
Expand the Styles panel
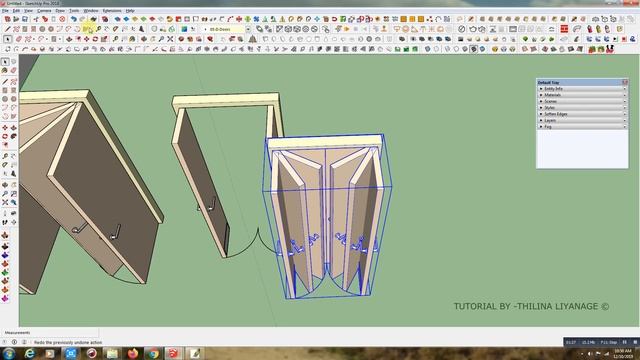pyautogui.click(x=582, y=108)
